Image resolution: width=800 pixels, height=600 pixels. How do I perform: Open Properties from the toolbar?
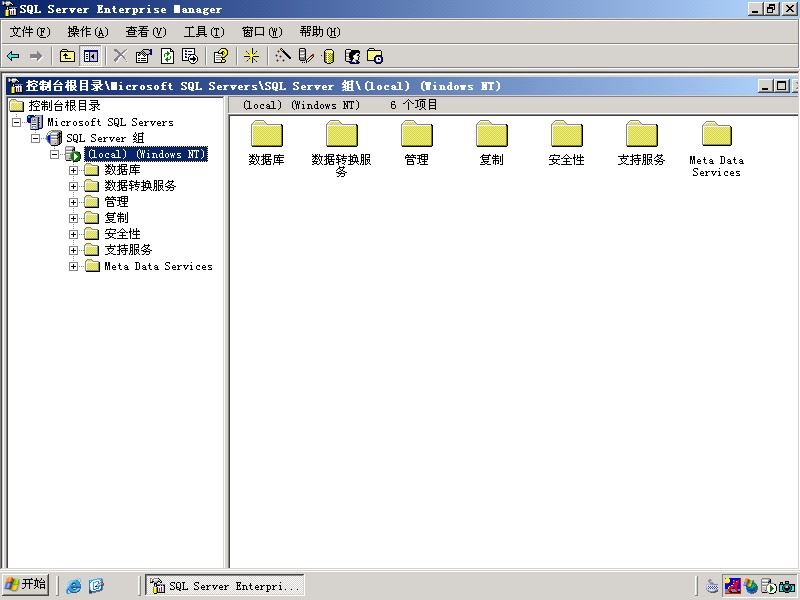pyautogui.click(x=143, y=56)
